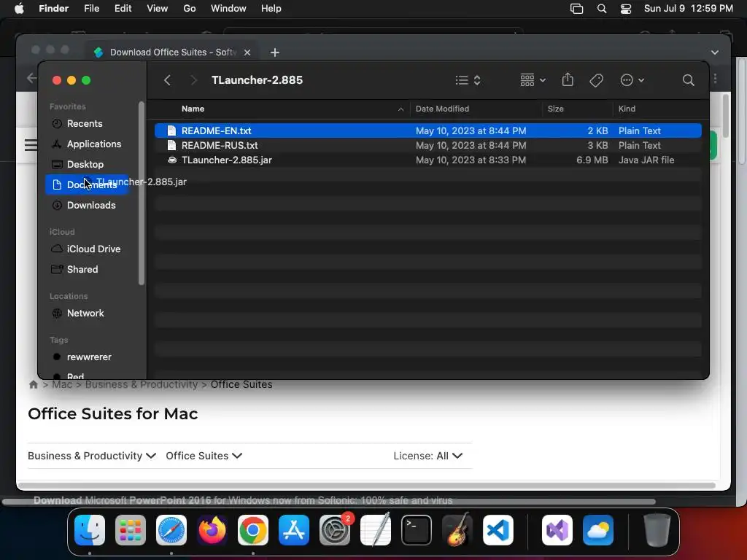Open Launchpad from the Dock

(x=131, y=530)
